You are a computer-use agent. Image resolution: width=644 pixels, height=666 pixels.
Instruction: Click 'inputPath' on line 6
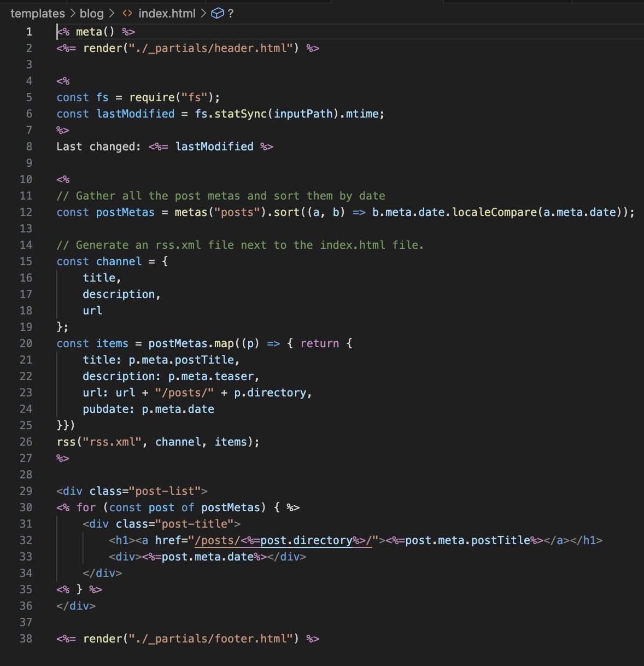point(303,114)
